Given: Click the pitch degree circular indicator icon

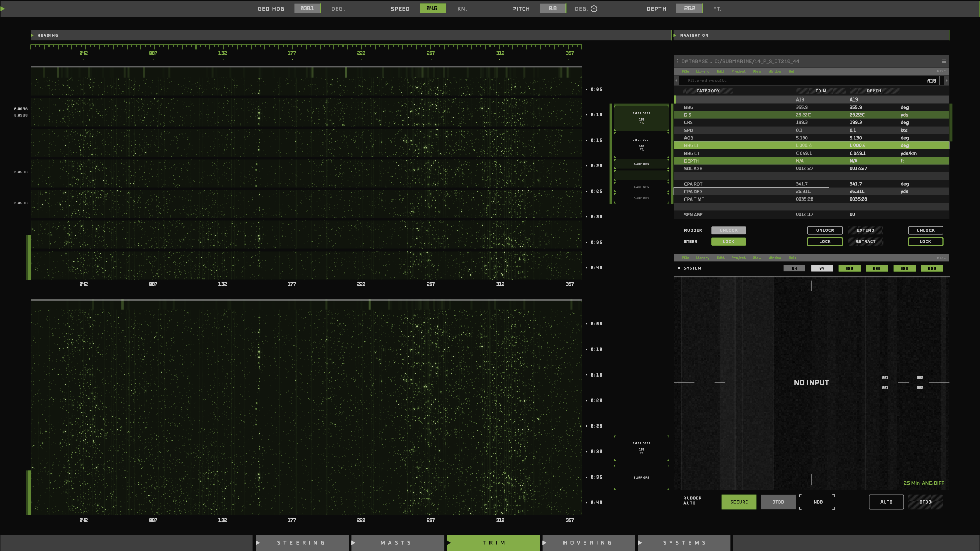Looking at the screenshot, I should pos(594,9).
